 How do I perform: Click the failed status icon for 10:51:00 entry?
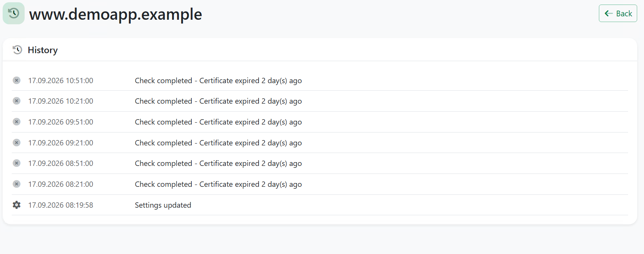pyautogui.click(x=17, y=80)
